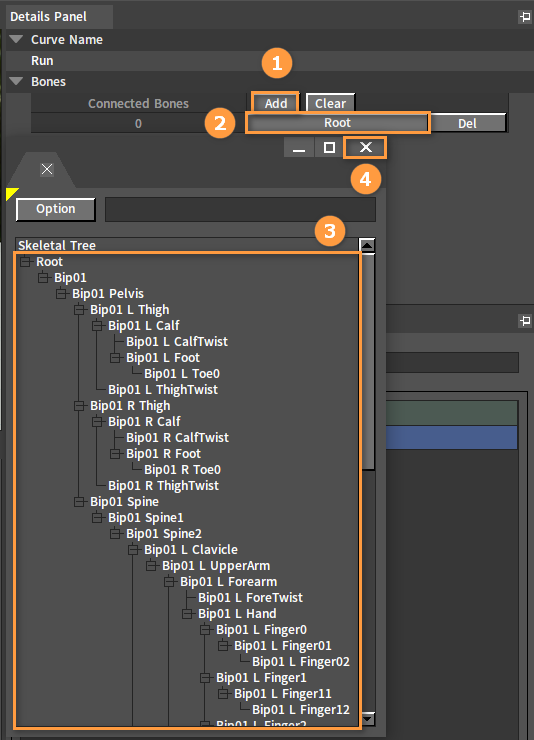The width and height of the screenshot is (534, 740).
Task: Collapse the Bip01 L Finger11 node
Action: click(223, 694)
